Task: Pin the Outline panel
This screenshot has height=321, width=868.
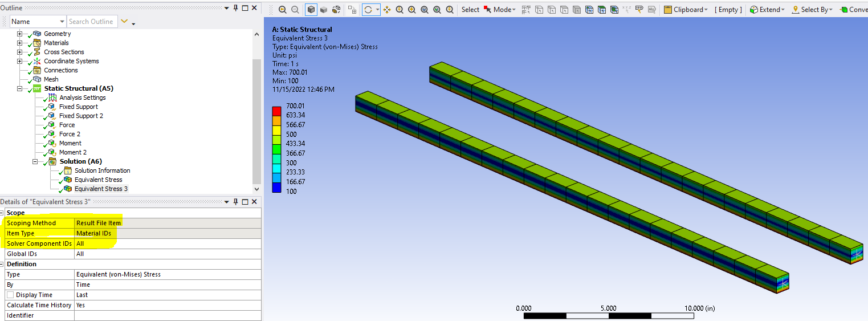Action: (235, 8)
